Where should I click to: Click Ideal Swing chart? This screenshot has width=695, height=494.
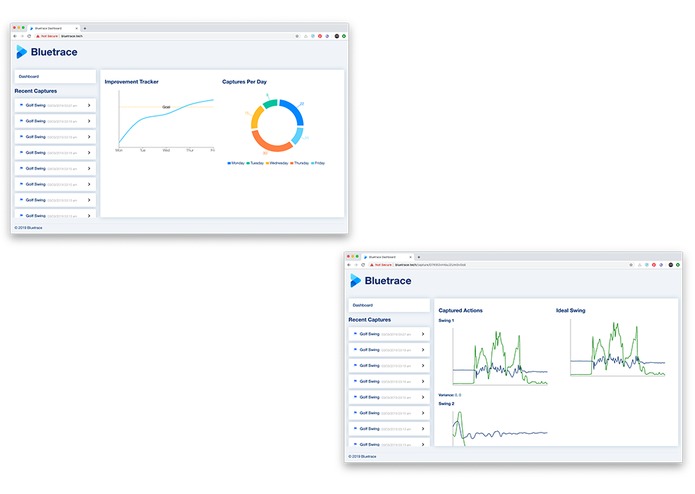pyautogui.click(x=617, y=348)
